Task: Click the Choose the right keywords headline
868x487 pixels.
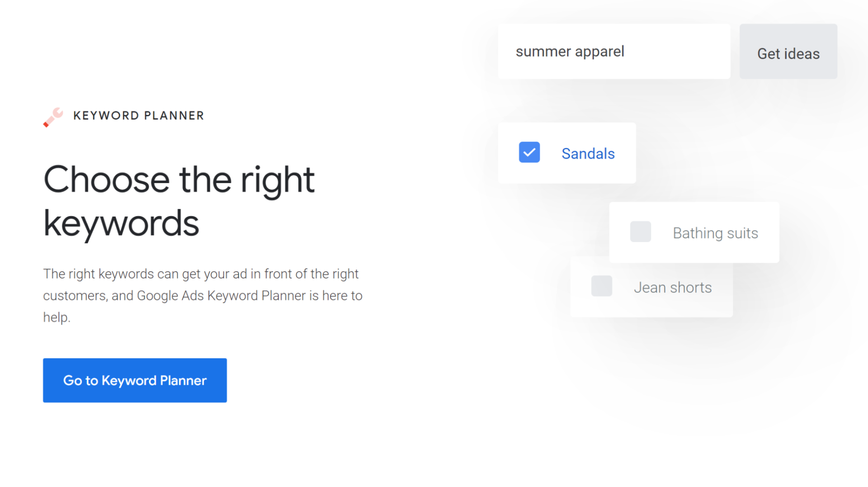Action: [x=179, y=201]
